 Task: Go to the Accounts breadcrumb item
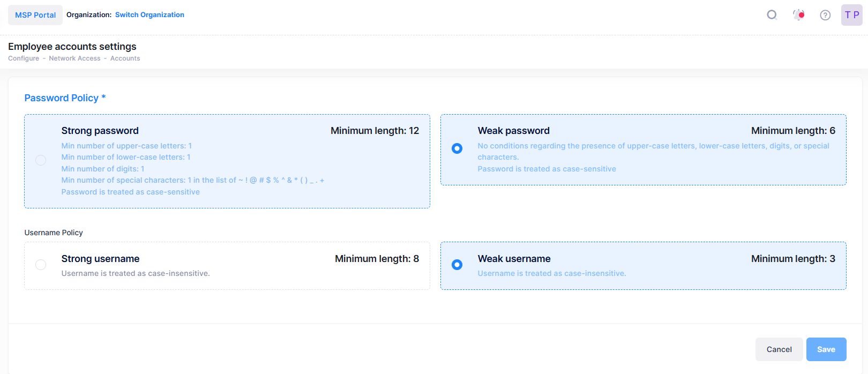pos(125,58)
